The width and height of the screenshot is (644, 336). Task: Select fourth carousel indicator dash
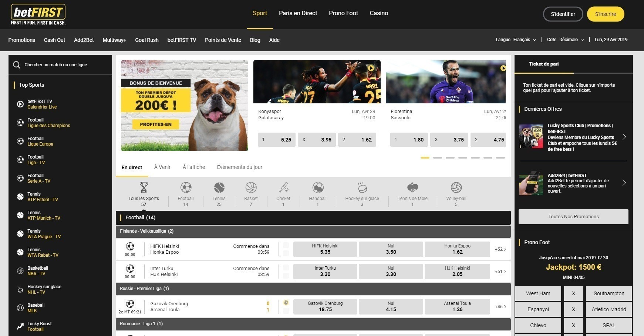tap(463, 158)
